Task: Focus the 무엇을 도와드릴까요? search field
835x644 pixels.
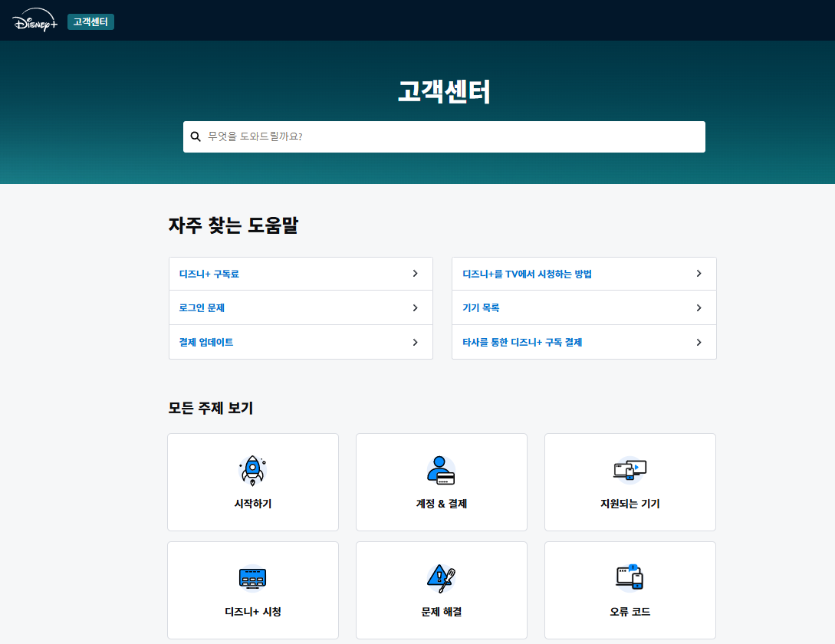Action: pos(444,137)
